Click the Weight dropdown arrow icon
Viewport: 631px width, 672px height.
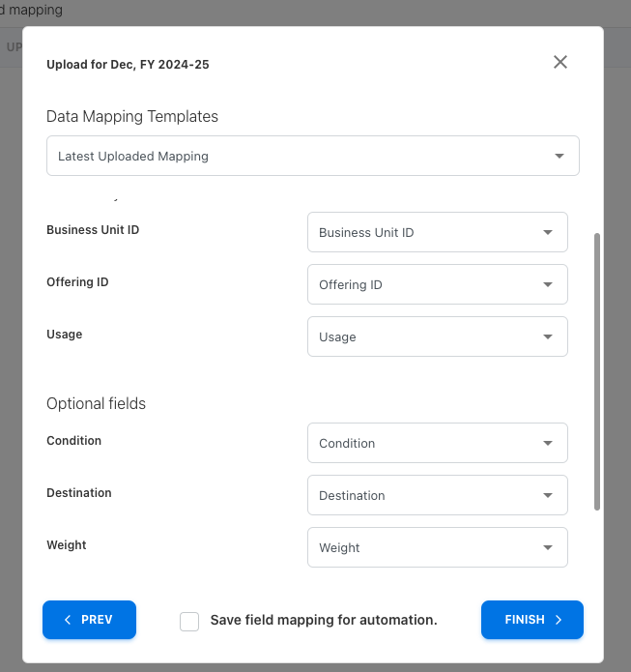coord(548,548)
